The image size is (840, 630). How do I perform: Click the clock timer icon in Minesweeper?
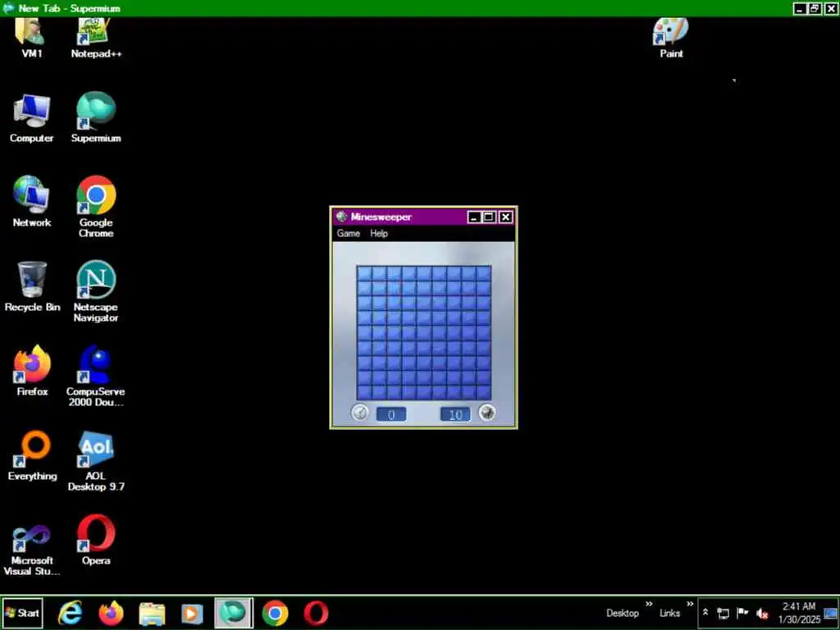pos(360,413)
